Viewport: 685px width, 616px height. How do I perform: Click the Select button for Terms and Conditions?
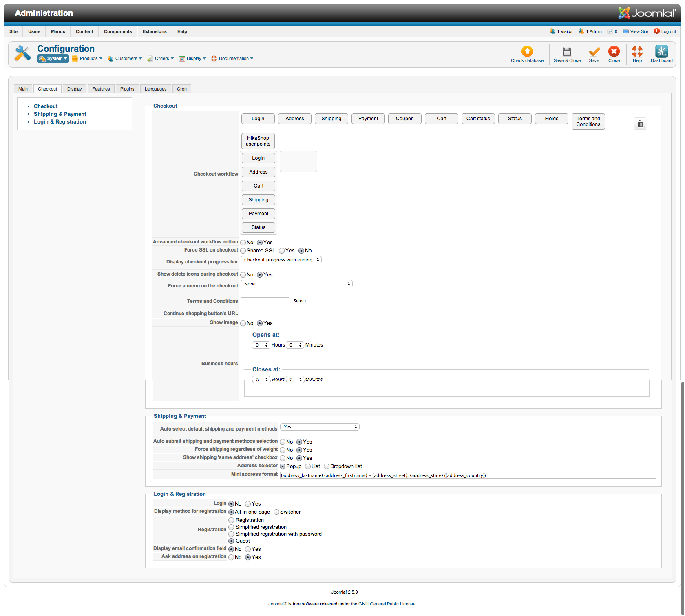pyautogui.click(x=300, y=301)
